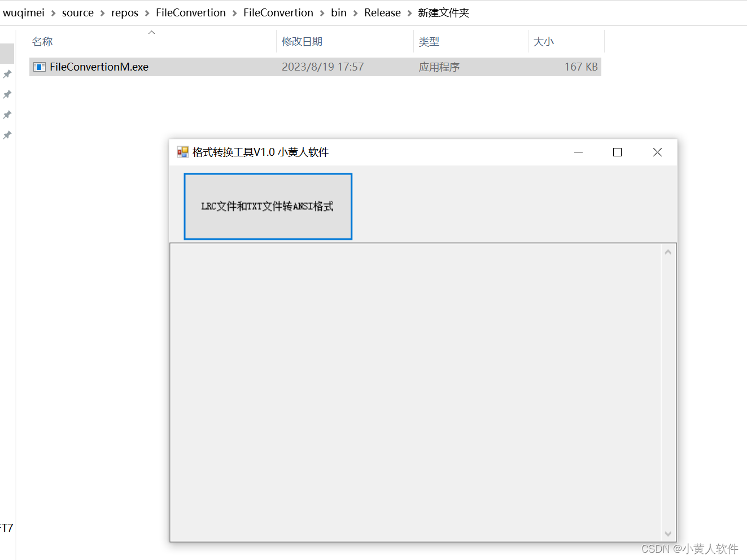Collapse the 名称 column sort indicator chevron
The image size is (747, 560).
151,32
